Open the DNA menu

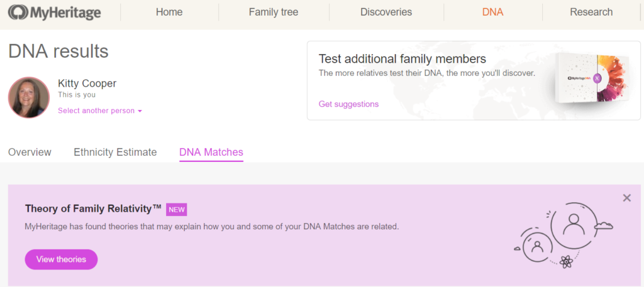[x=492, y=13]
